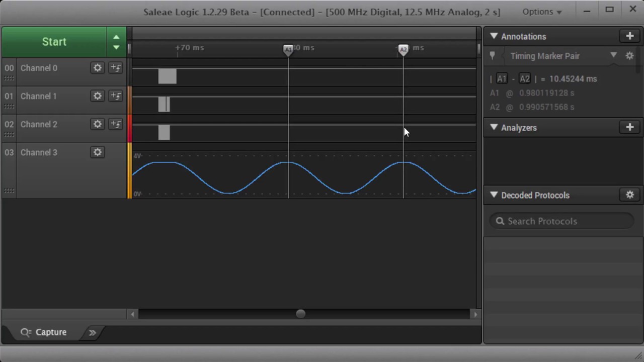Minimize the Saleae Logic window
Screen dimensions: 644x362
pos(587,10)
